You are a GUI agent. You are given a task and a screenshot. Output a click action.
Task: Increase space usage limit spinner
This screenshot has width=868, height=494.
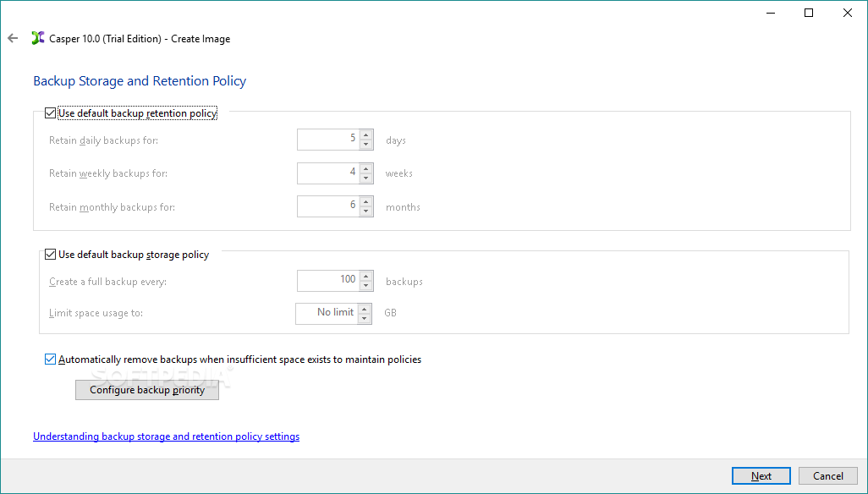tap(365, 309)
